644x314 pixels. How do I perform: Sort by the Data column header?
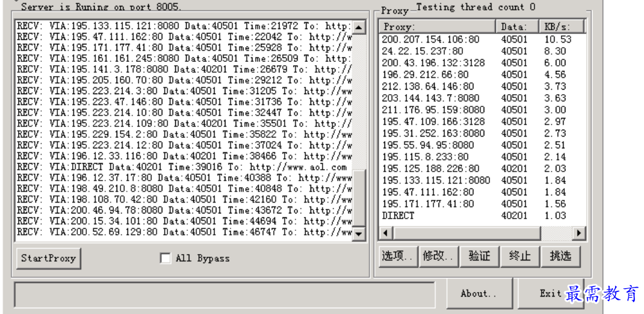[518, 26]
